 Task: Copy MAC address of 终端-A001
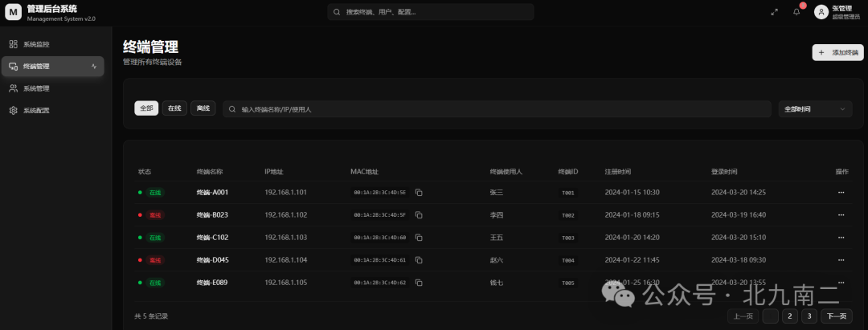point(419,193)
